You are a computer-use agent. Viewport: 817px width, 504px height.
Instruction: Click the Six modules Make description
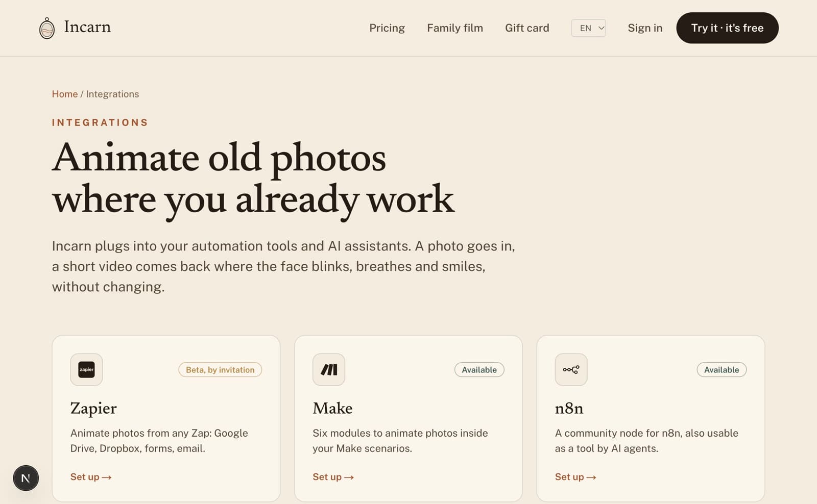click(400, 441)
